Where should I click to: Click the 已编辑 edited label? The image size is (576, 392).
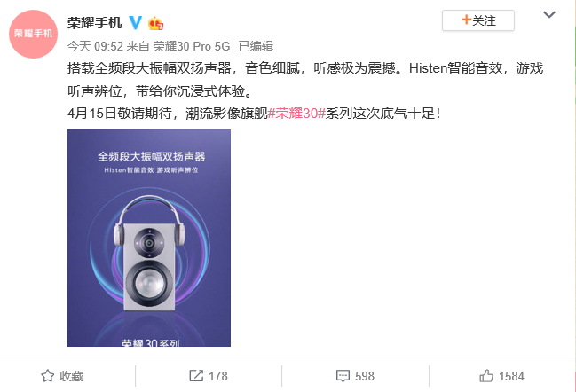point(256,46)
